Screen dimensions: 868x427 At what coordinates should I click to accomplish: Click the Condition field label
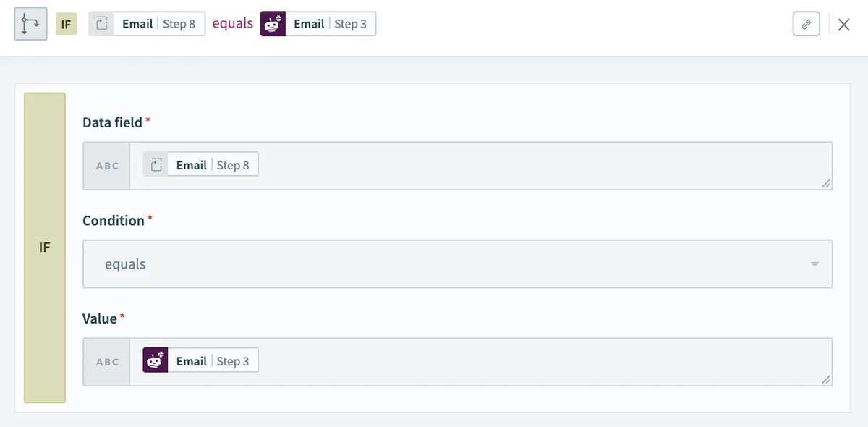[114, 221]
